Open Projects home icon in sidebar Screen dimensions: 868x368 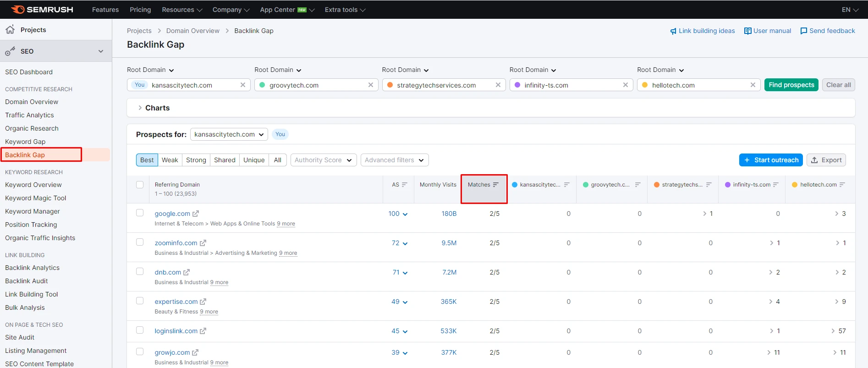point(10,29)
